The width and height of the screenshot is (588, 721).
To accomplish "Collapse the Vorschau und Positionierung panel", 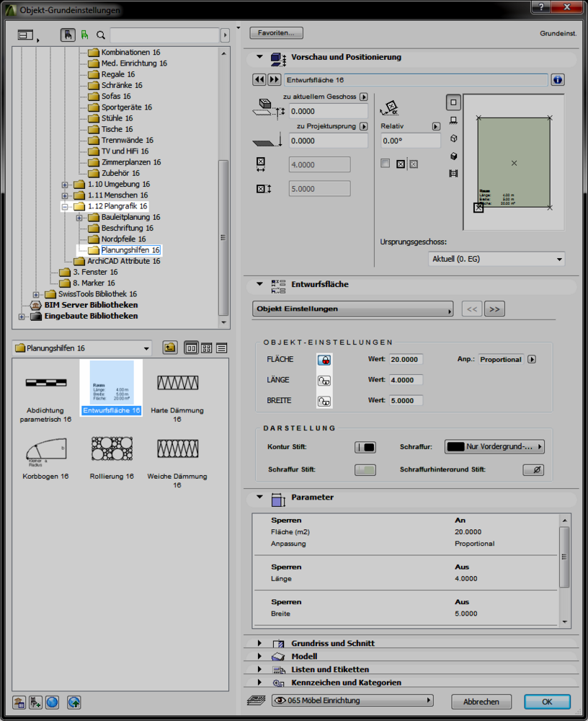I will 259,56.
